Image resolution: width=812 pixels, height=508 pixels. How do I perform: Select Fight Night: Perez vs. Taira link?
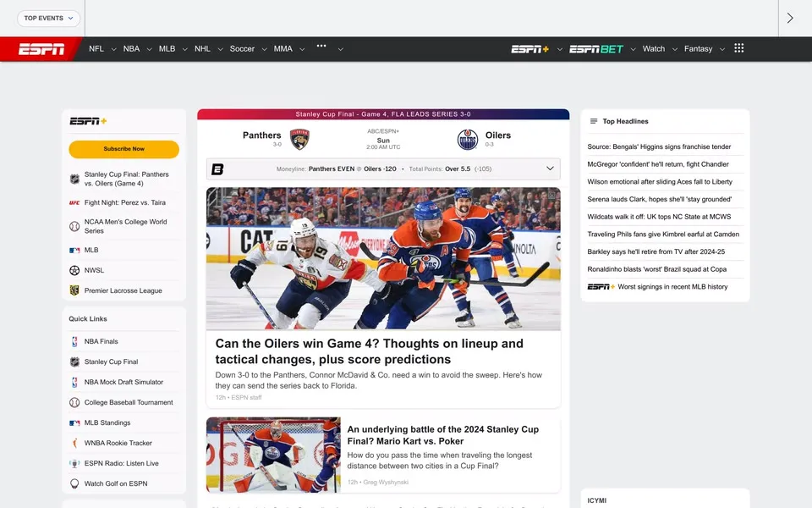pos(125,202)
